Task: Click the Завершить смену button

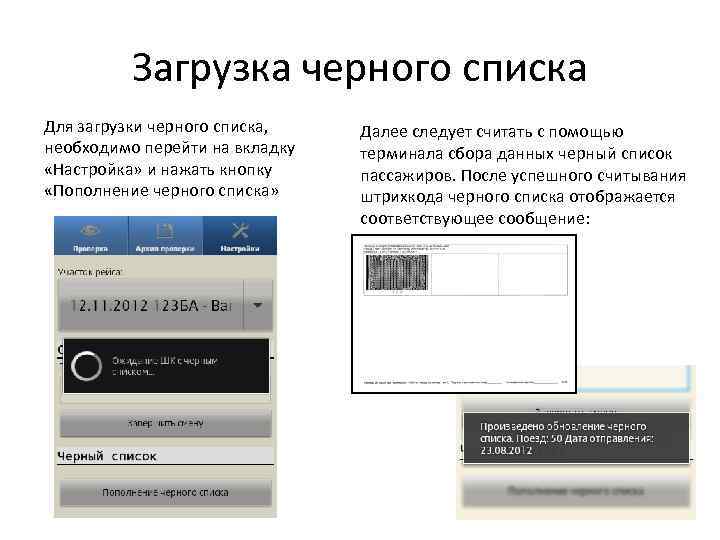Action: click(165, 423)
